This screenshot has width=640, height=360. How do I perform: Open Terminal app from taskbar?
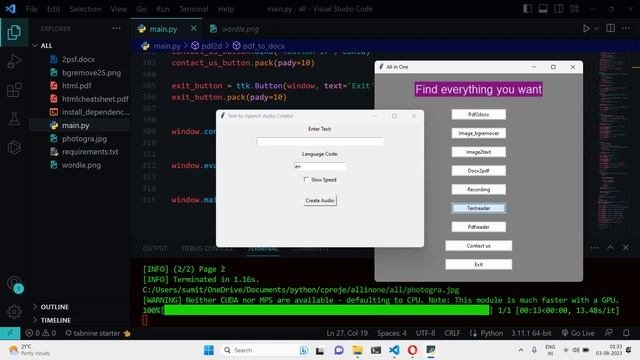coord(376,350)
